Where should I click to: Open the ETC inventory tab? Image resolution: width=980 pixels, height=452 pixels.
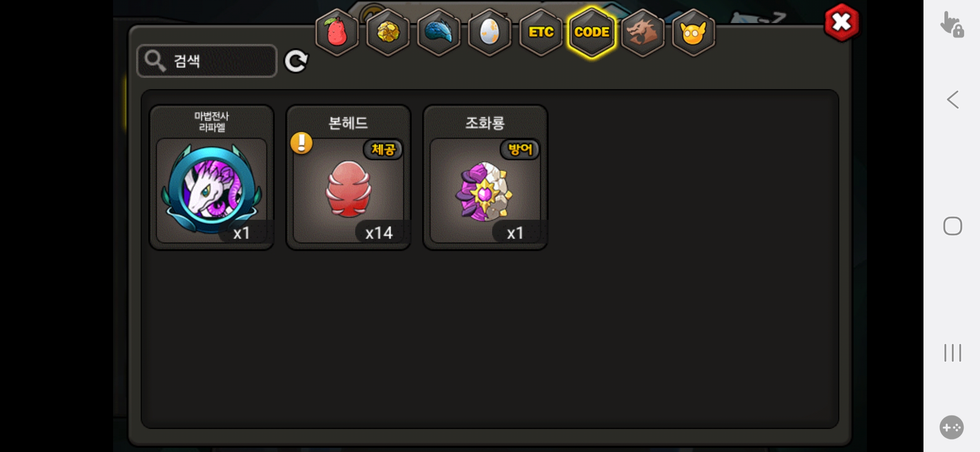click(541, 32)
